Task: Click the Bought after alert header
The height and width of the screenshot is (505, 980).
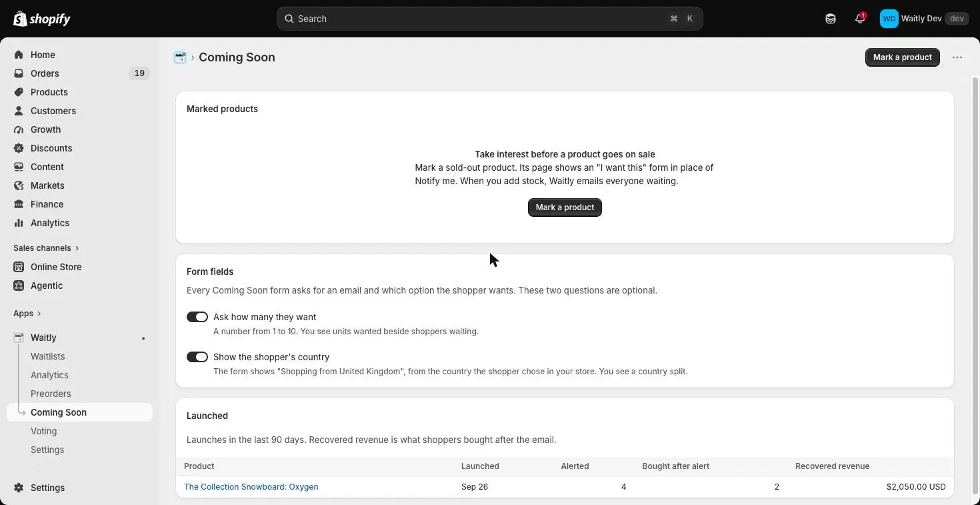Action: (x=676, y=466)
